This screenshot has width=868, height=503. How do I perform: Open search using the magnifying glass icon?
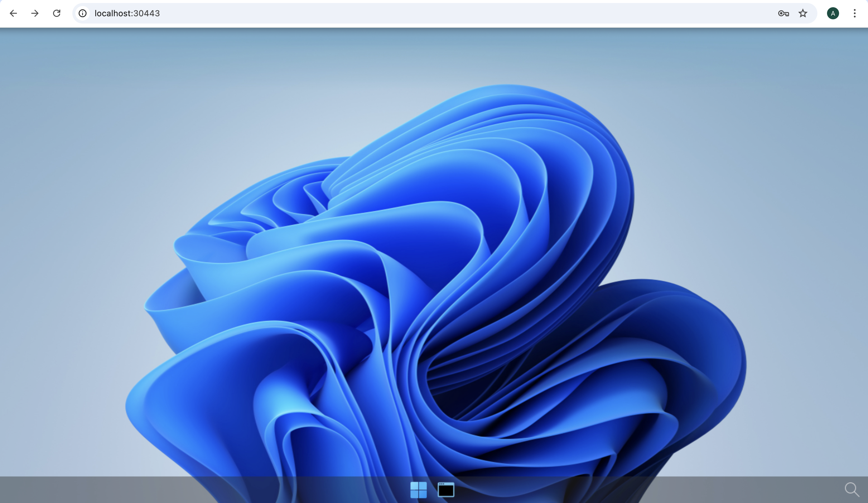coord(851,489)
